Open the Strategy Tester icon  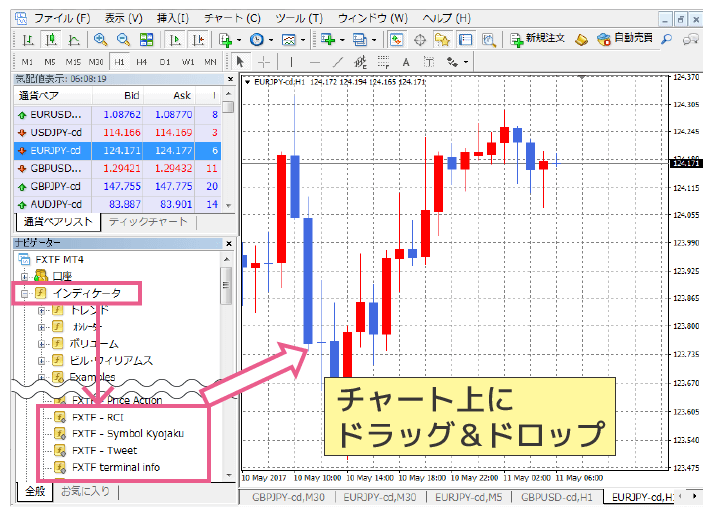(x=488, y=40)
